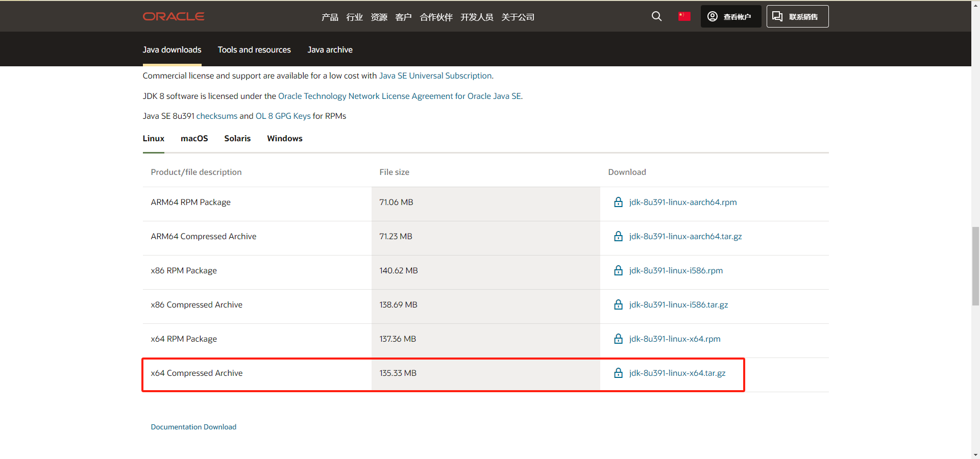Open the 开发人员 menu
The height and width of the screenshot is (459, 980).
(x=477, y=17)
